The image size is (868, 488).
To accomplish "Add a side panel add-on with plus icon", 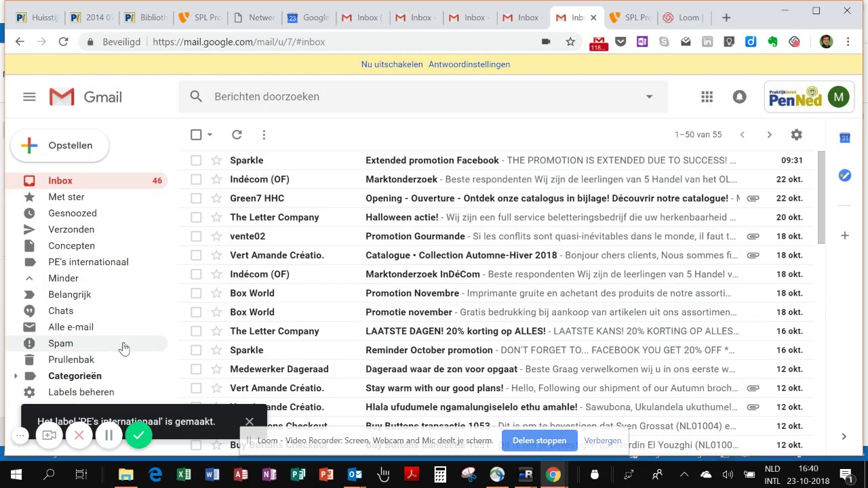I will pos(844,235).
